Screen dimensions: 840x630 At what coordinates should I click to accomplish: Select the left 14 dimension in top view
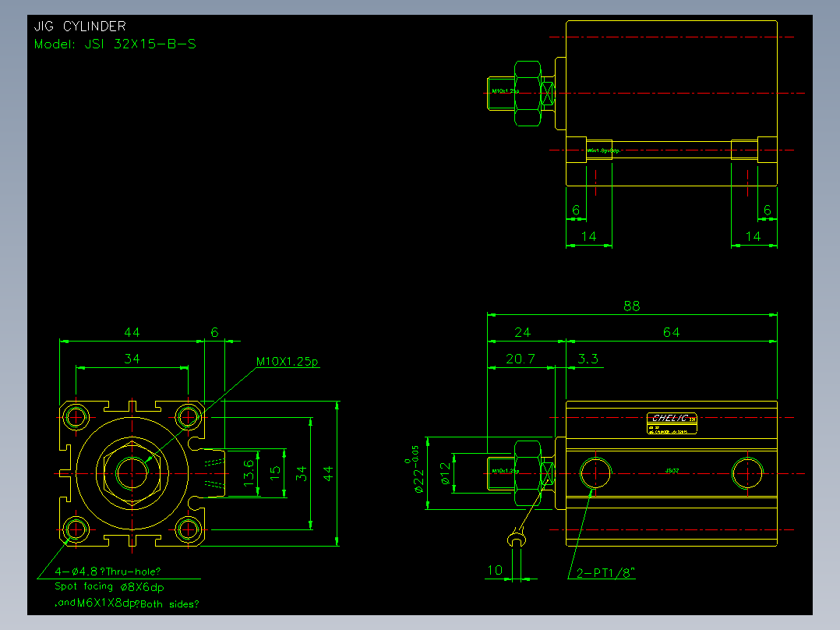589,236
